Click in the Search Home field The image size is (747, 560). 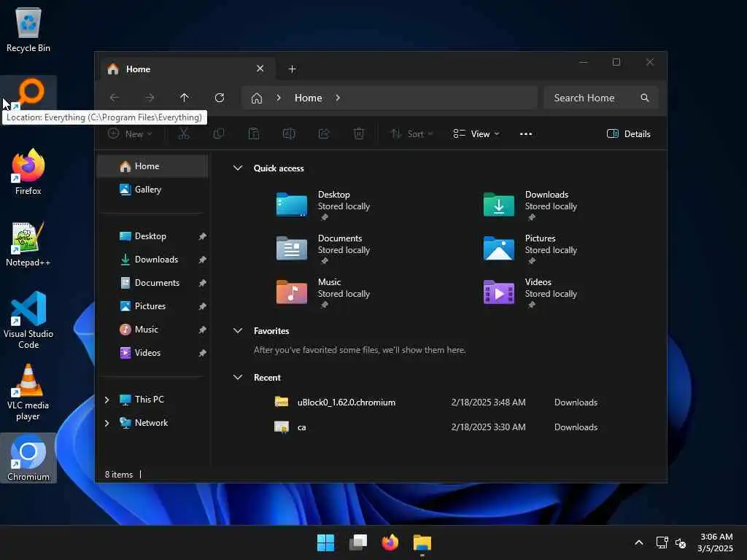click(x=601, y=98)
